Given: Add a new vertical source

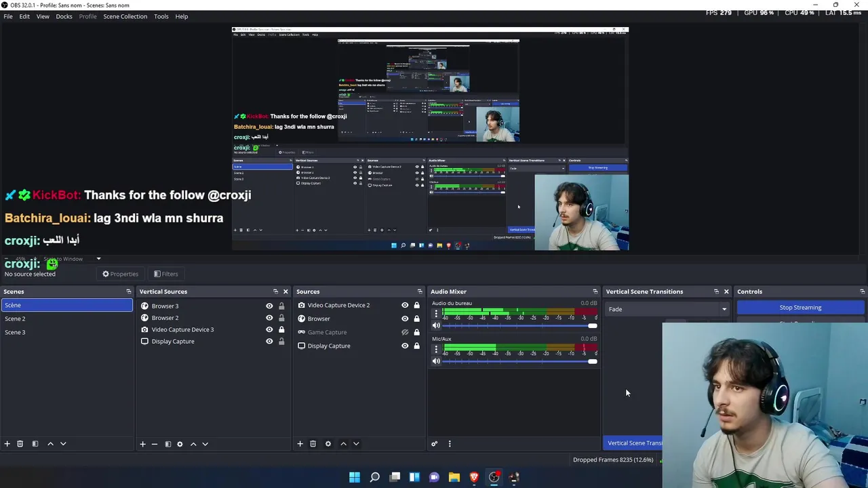Looking at the screenshot, I should click(142, 445).
